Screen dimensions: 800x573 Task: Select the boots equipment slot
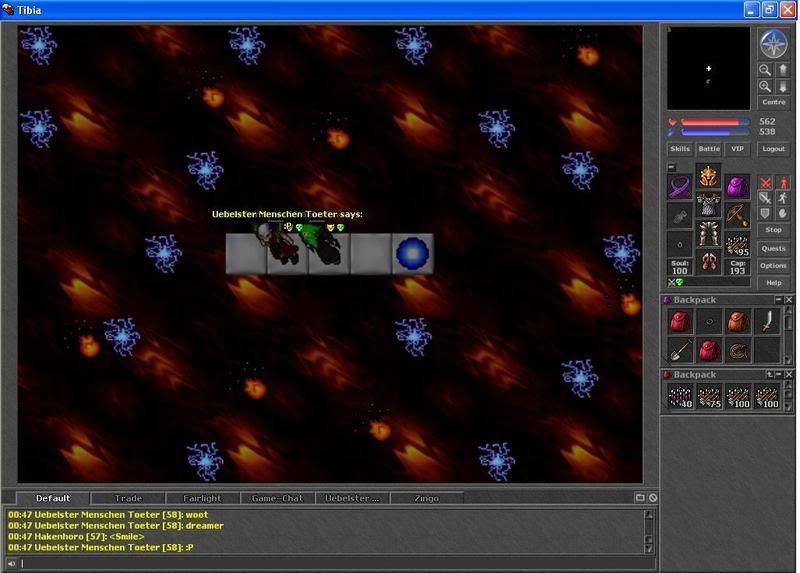(x=708, y=262)
